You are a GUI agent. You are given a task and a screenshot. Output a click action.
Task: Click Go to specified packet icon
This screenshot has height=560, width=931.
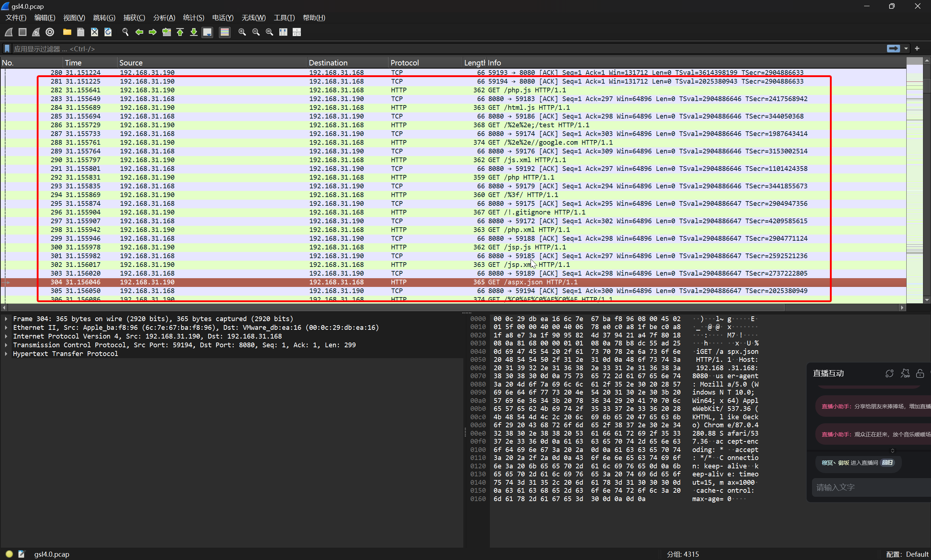[167, 32]
